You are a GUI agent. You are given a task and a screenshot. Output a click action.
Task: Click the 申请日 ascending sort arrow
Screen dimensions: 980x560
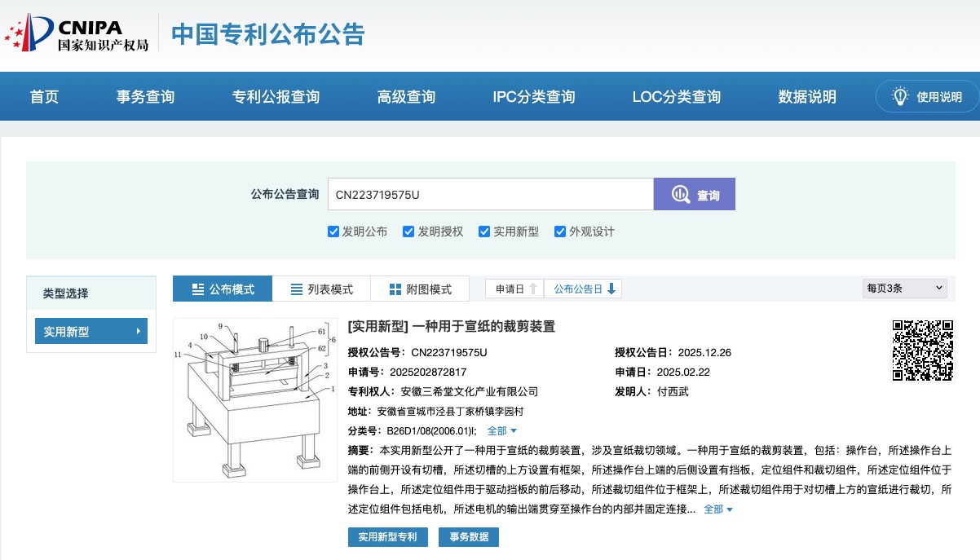tap(533, 288)
